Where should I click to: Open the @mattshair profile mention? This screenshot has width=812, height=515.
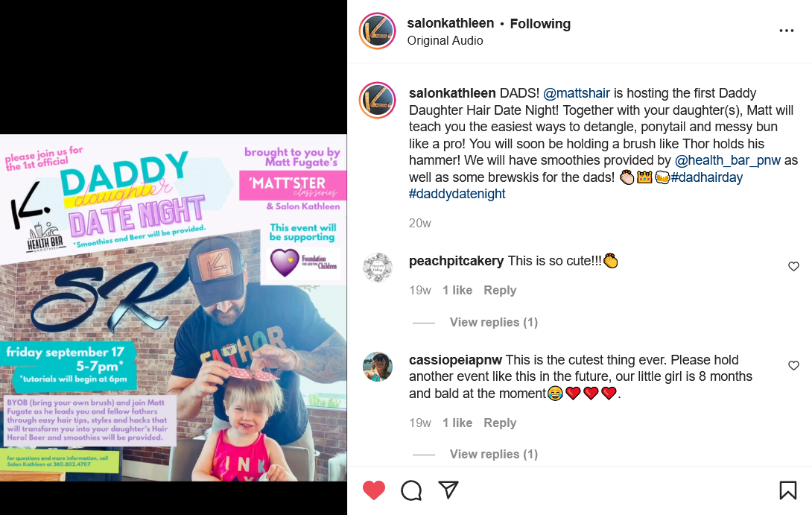577,93
